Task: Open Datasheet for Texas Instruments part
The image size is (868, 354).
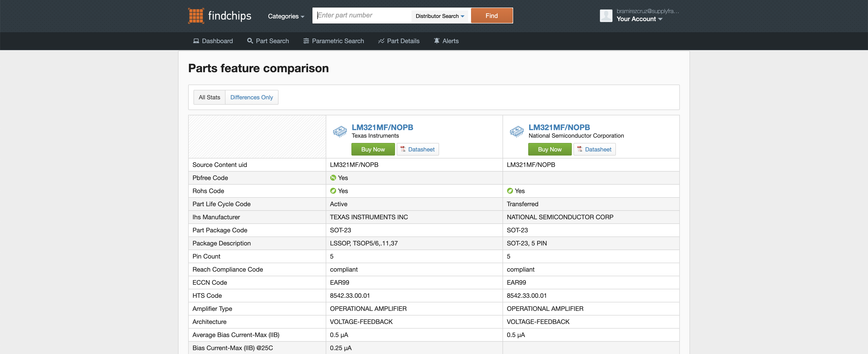Action: (418, 149)
